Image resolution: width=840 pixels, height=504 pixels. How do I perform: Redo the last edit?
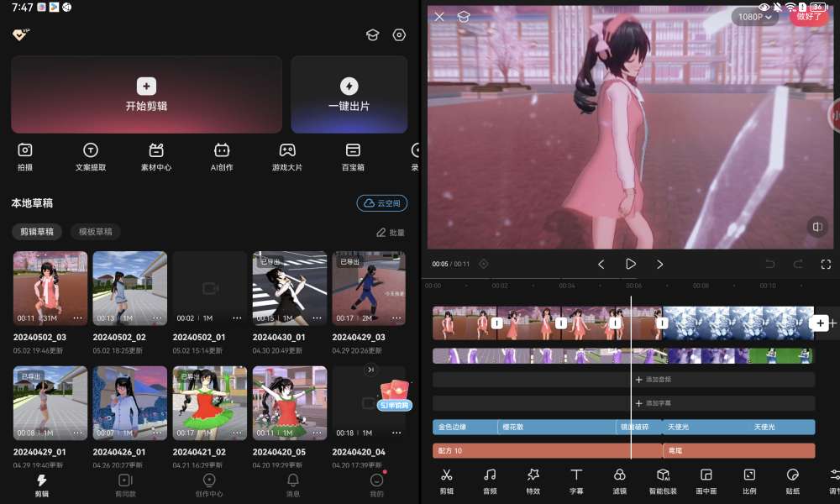coord(798,264)
